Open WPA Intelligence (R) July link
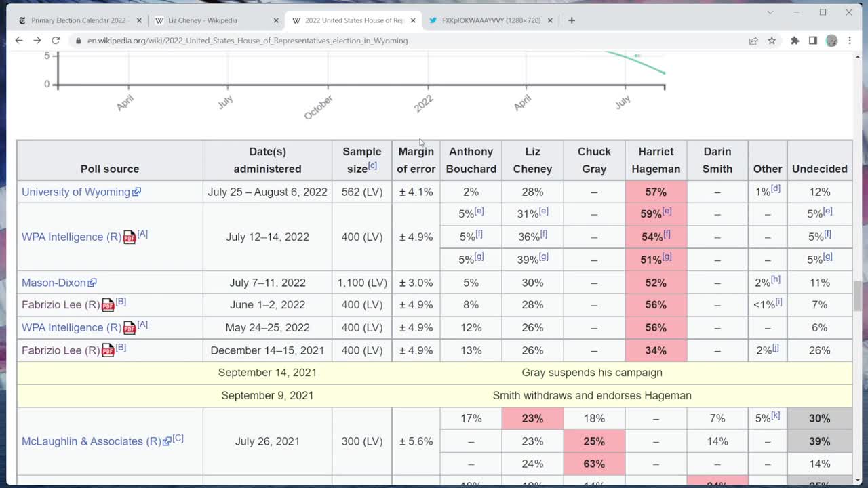 click(x=71, y=237)
